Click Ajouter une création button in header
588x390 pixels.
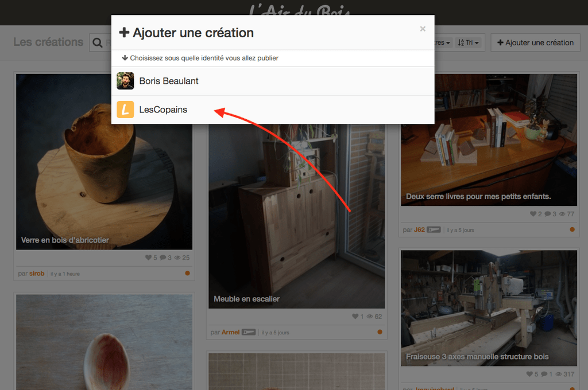(536, 42)
